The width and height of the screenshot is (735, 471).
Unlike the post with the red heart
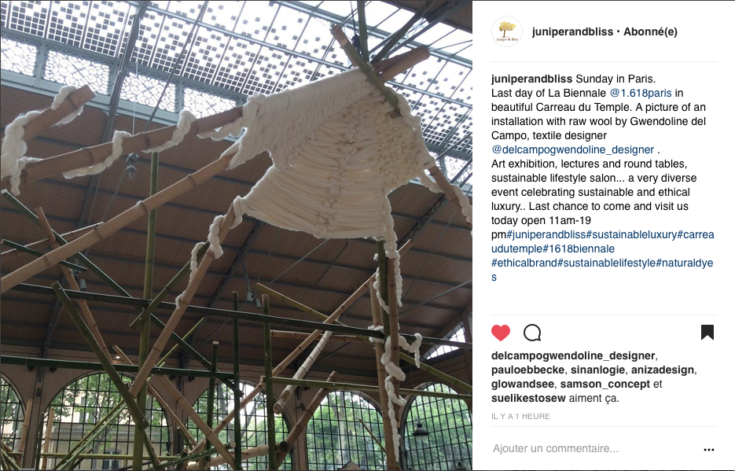pos(501,333)
